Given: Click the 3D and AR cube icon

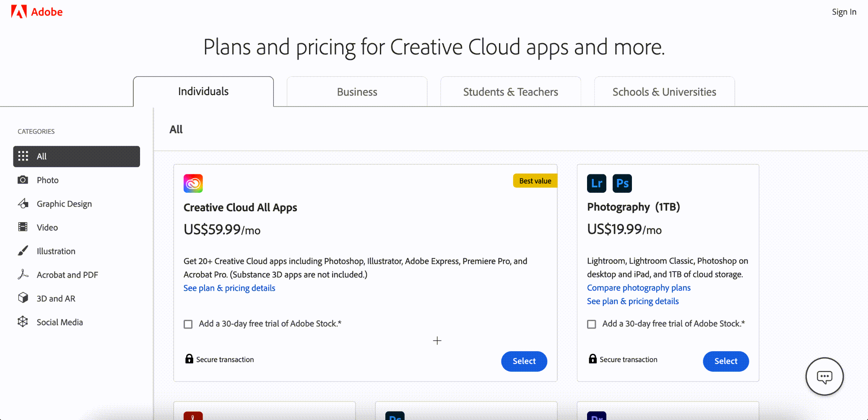Looking at the screenshot, I should [x=23, y=298].
